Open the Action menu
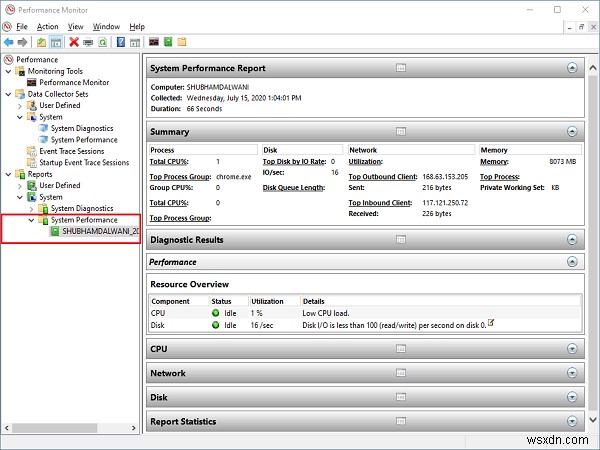Image resolution: width=600 pixels, height=450 pixels. pos(47,27)
